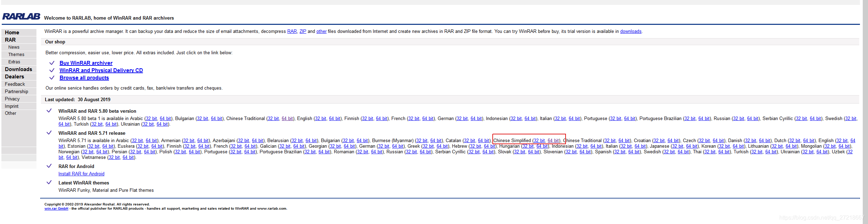Viewport: 868px width, 224px height.
Task: Open the win.rar GmbH footer link
Action: tap(56, 209)
